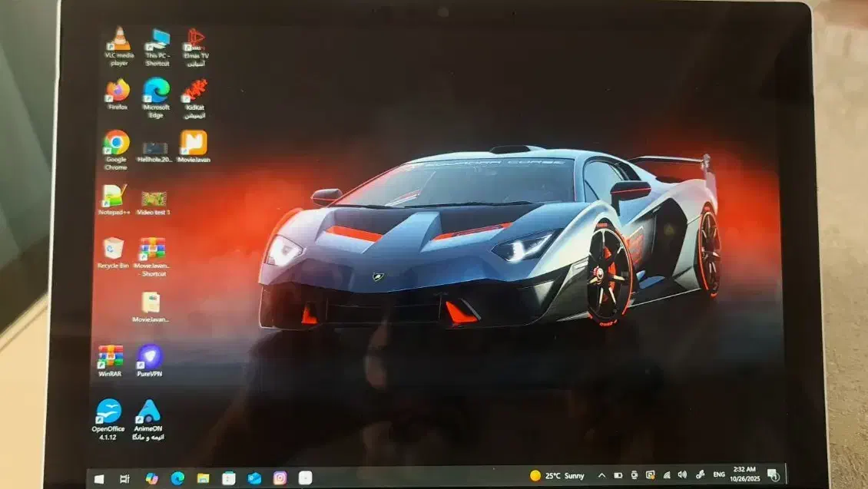The width and height of the screenshot is (868, 489).
Task: Launch File Explorer from the taskbar
Action: click(x=203, y=478)
